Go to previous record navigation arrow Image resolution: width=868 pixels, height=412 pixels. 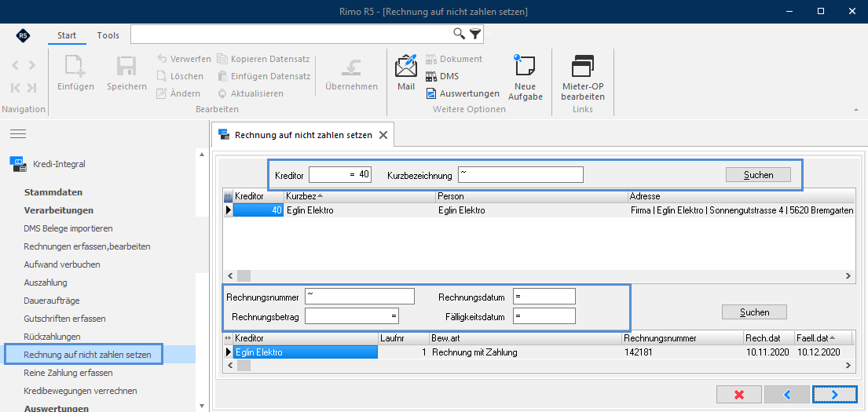click(x=16, y=64)
